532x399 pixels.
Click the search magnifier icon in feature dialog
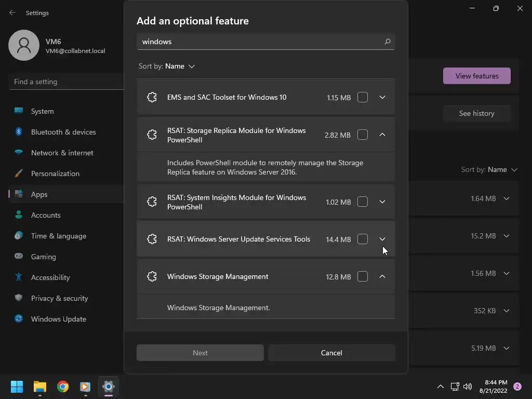[x=387, y=42]
